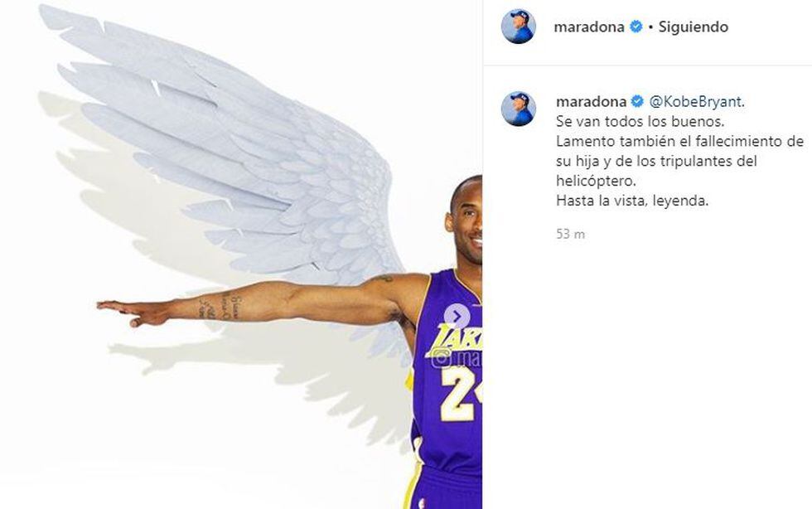Open maradona profile from header username

(589, 27)
